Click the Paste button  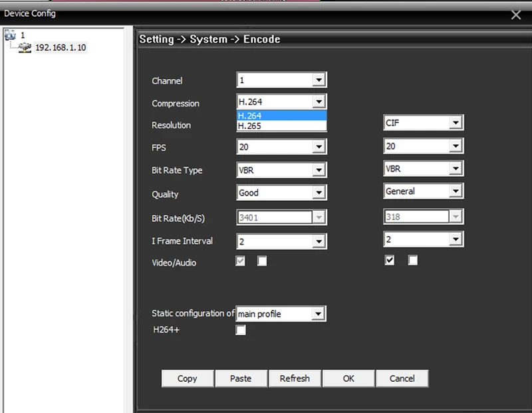coord(241,378)
